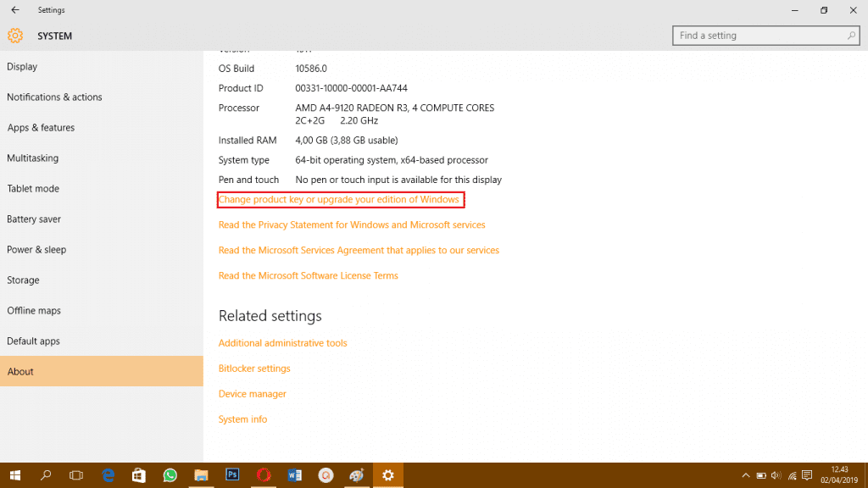Click Change product key or upgrade edition link
The image size is (868, 488).
[339, 199]
